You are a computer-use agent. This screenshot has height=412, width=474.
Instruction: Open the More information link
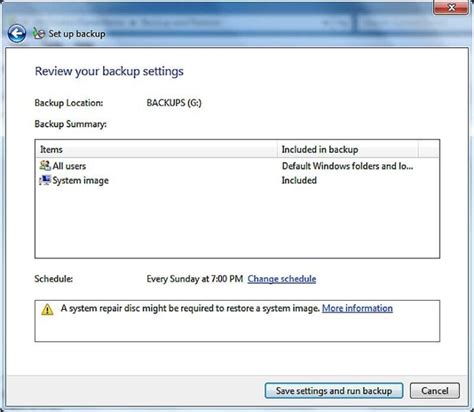tap(357, 308)
